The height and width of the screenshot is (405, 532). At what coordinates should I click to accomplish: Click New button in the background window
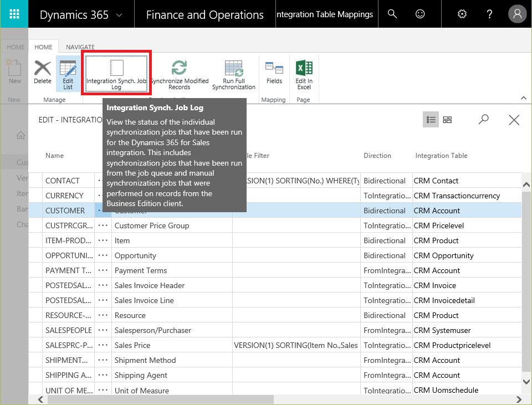pos(14,71)
